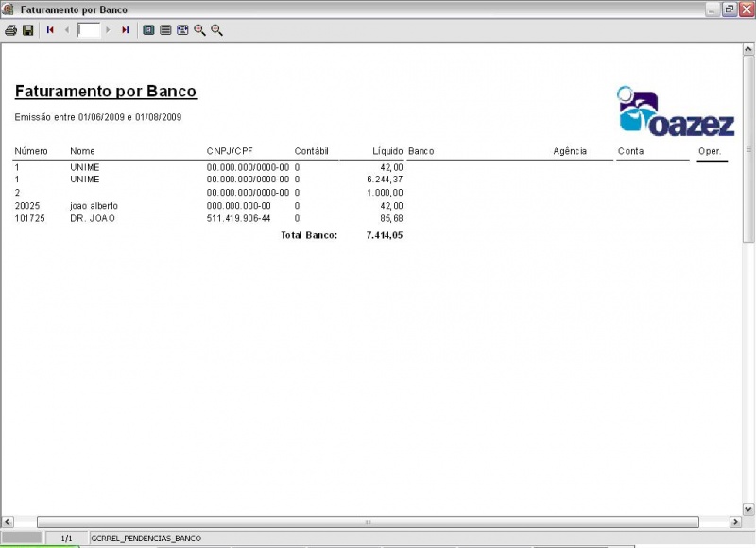The height and width of the screenshot is (548, 756).
Task: Click vertical scrollbar up arrow
Action: (x=747, y=49)
